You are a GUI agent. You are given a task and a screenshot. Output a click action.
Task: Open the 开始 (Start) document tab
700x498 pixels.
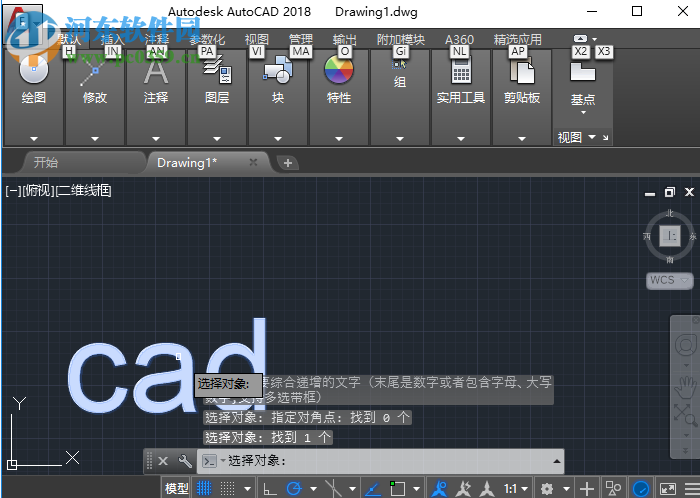(x=46, y=162)
